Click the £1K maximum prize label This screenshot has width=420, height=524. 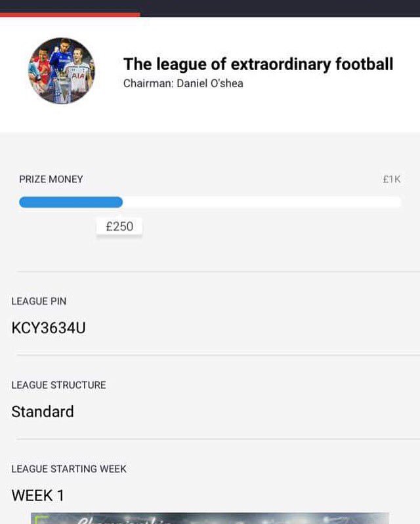(x=392, y=179)
